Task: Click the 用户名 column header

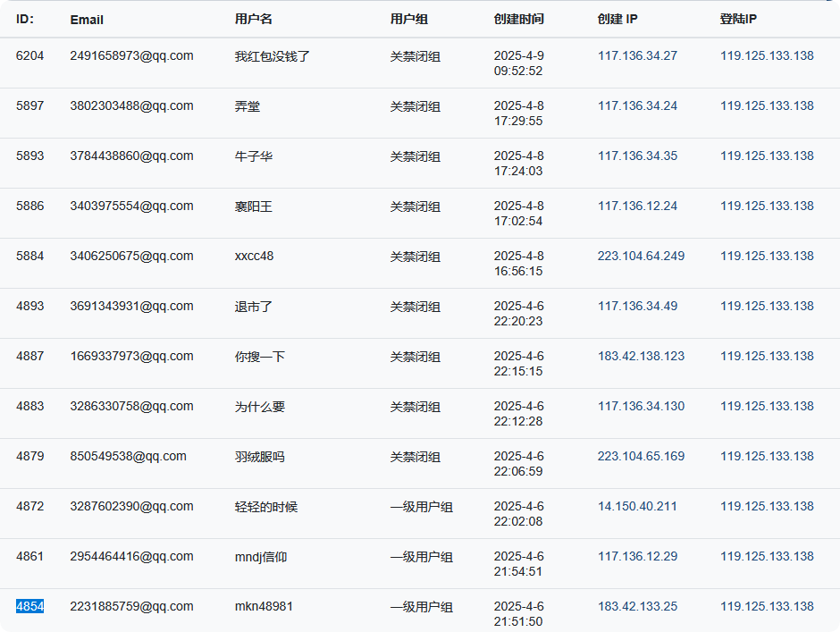Action: [x=254, y=20]
